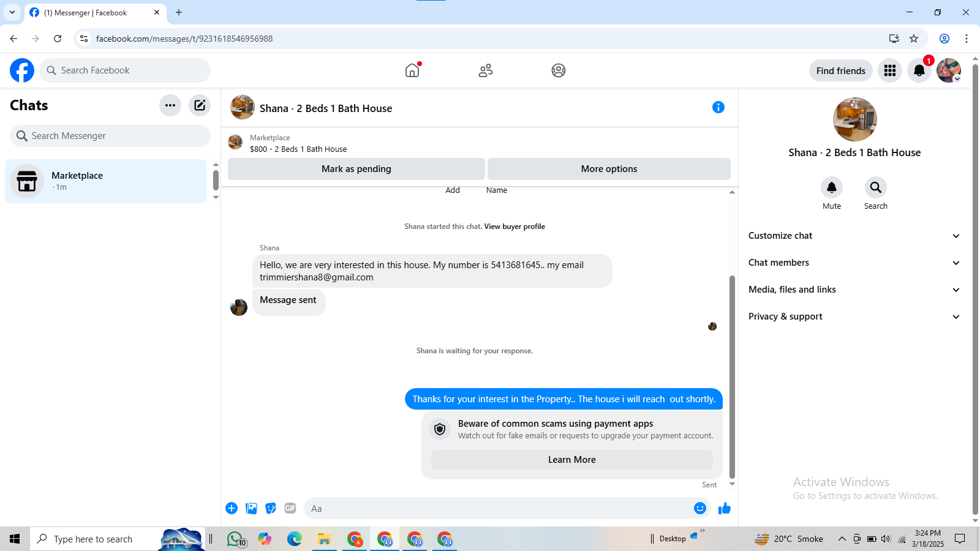Click Find friends button

point(840,70)
